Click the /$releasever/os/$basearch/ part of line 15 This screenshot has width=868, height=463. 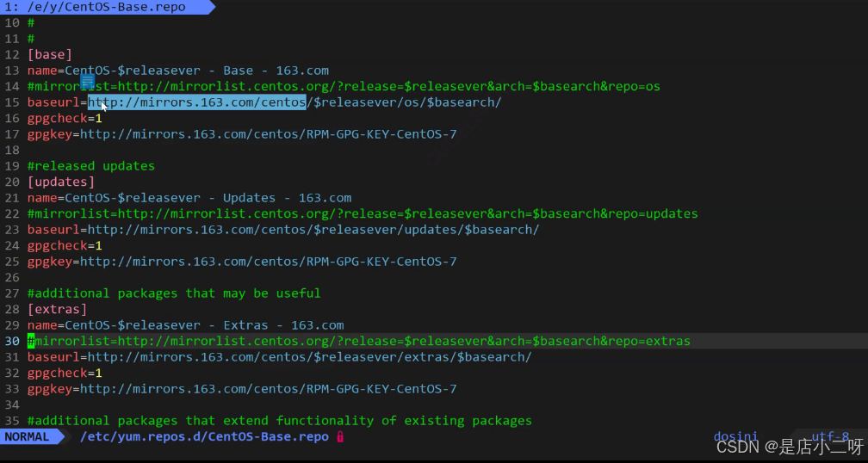pos(404,102)
